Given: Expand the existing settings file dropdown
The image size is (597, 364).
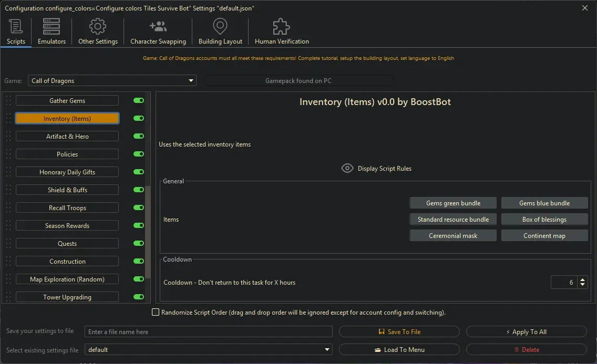Looking at the screenshot, I should (x=327, y=349).
